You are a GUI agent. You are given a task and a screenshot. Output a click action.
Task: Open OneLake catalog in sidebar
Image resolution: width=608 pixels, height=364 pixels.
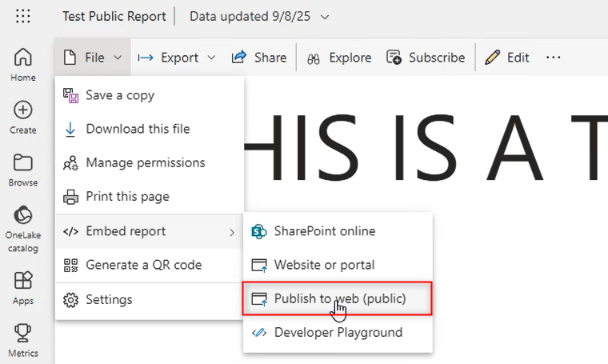(23, 229)
